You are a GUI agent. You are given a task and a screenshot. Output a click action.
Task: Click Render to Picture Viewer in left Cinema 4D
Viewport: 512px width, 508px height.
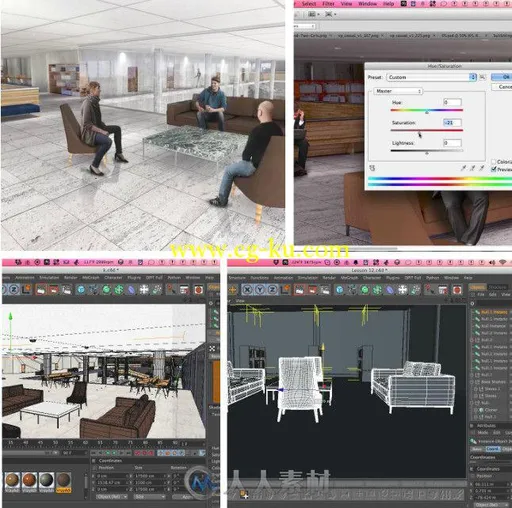point(54,290)
